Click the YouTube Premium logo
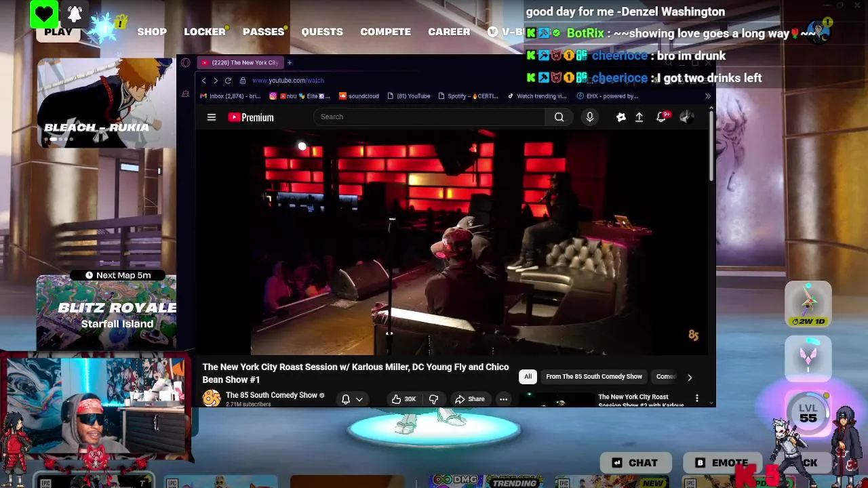The height and width of the screenshot is (488, 868). tap(251, 117)
